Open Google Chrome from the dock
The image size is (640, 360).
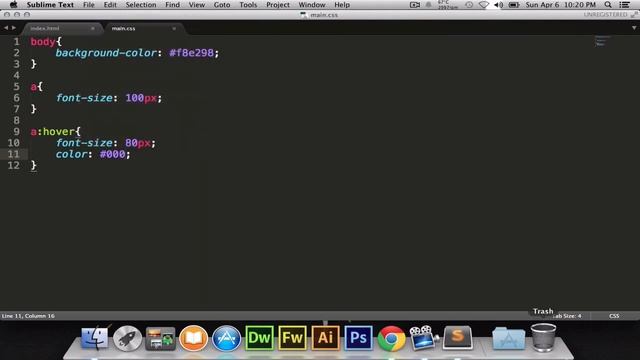coord(391,338)
